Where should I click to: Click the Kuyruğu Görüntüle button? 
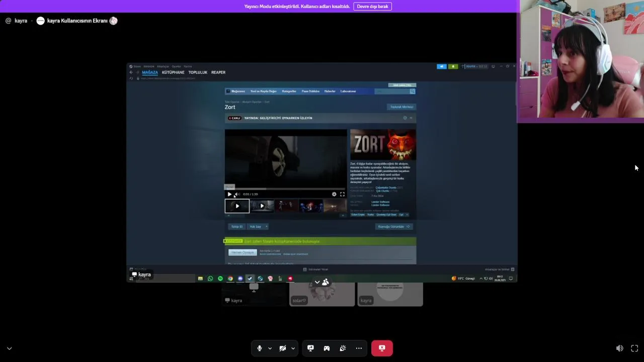coord(394,226)
